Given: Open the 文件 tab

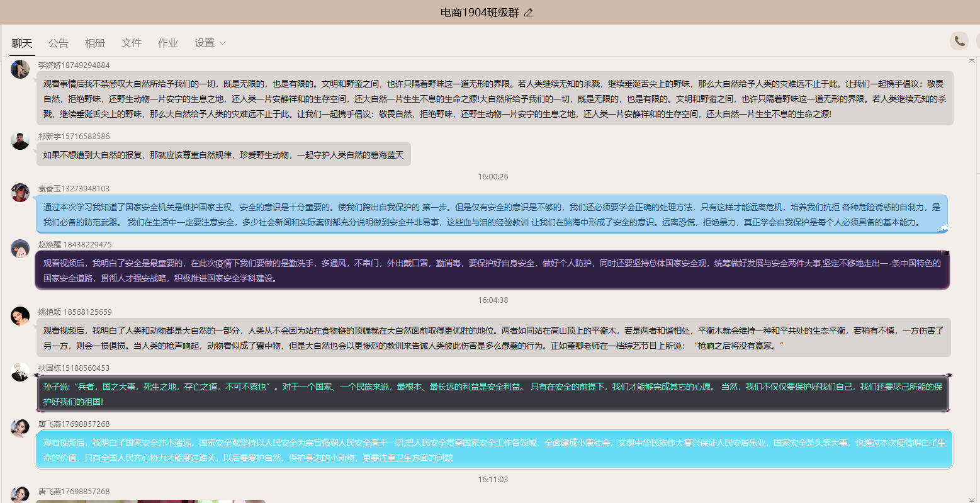Looking at the screenshot, I should [x=132, y=43].
